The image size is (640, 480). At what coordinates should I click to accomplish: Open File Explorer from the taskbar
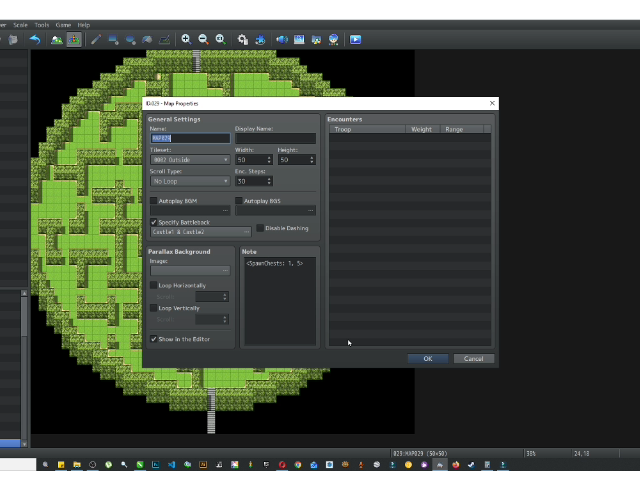(77, 464)
